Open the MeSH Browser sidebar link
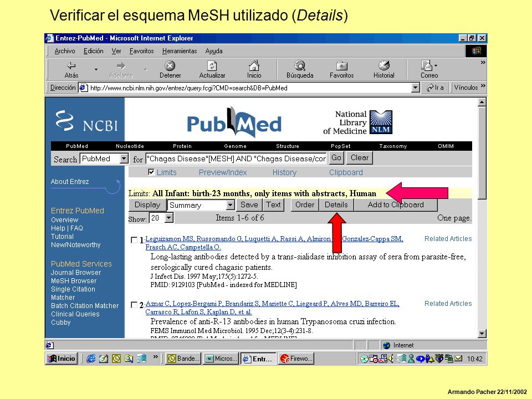 74,281
